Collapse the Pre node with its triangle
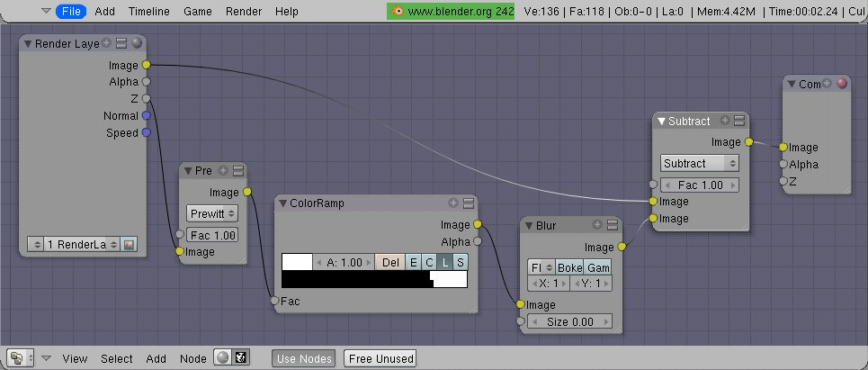Image resolution: width=868 pixels, height=370 pixels. click(188, 171)
